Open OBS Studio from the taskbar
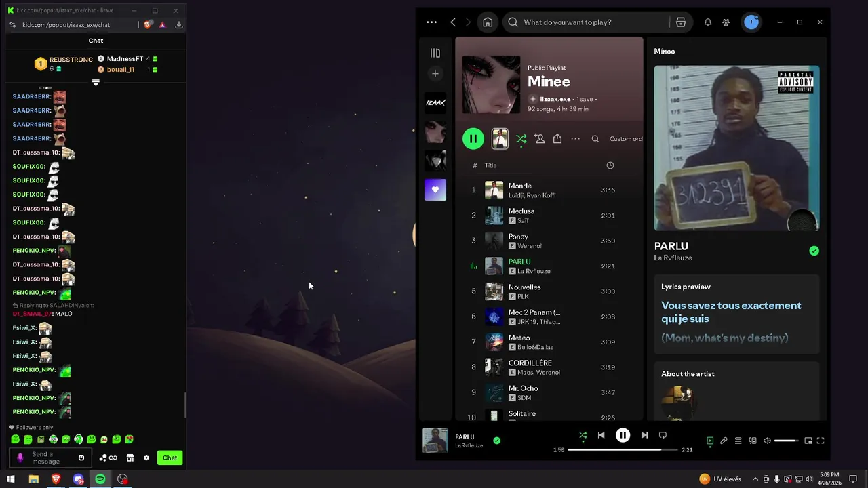Viewport: 868px width, 488px height. 123,479
